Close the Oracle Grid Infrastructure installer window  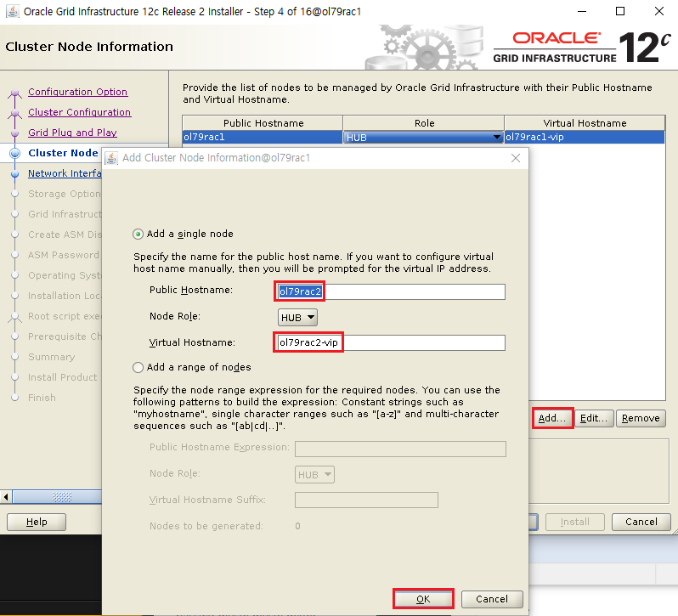point(659,11)
